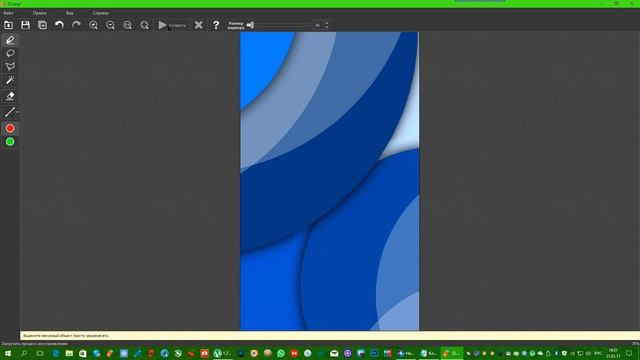The width and height of the screenshot is (640, 360).
Task: Select the Magic wand tool
Action: coord(10,80)
